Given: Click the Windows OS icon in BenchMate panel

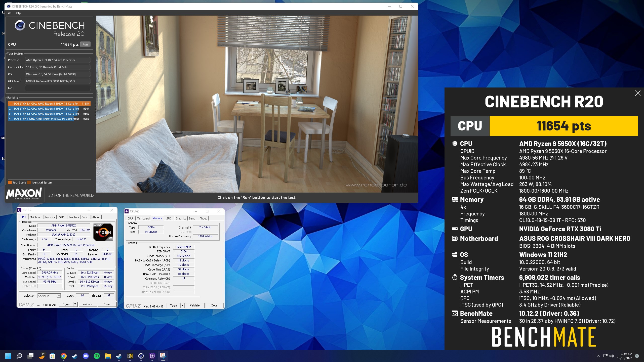Looking at the screenshot, I should (455, 255).
